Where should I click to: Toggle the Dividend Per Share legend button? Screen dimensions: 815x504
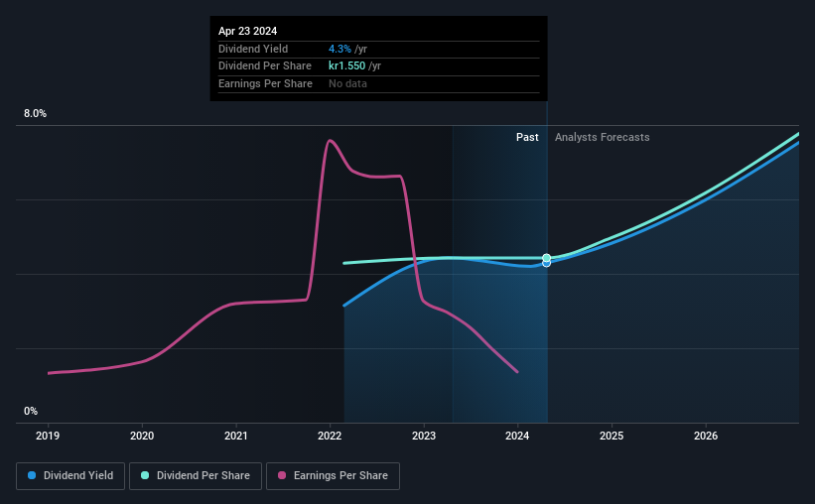[x=196, y=476]
